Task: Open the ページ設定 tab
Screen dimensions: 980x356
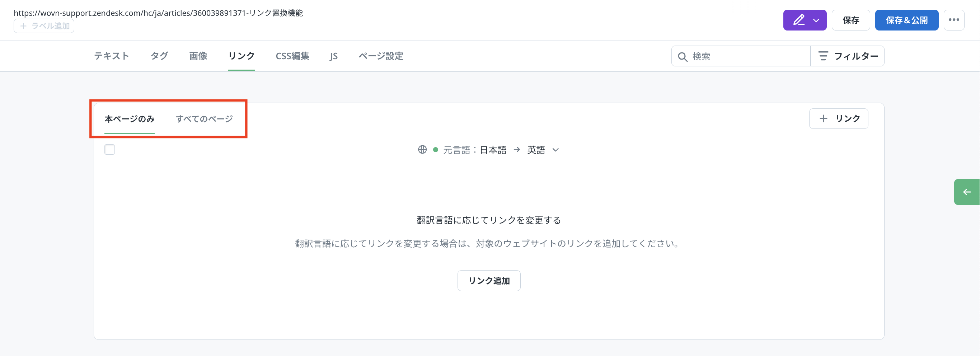Action: click(381, 56)
